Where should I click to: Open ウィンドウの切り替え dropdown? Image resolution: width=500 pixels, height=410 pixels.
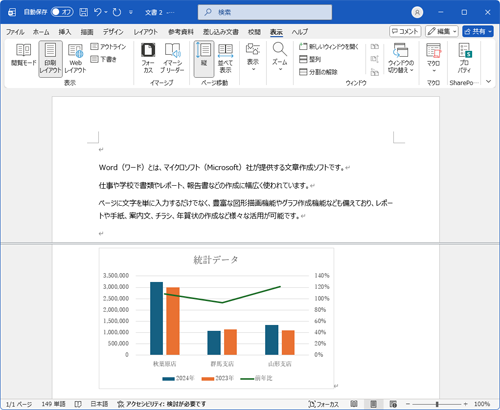tap(401, 58)
